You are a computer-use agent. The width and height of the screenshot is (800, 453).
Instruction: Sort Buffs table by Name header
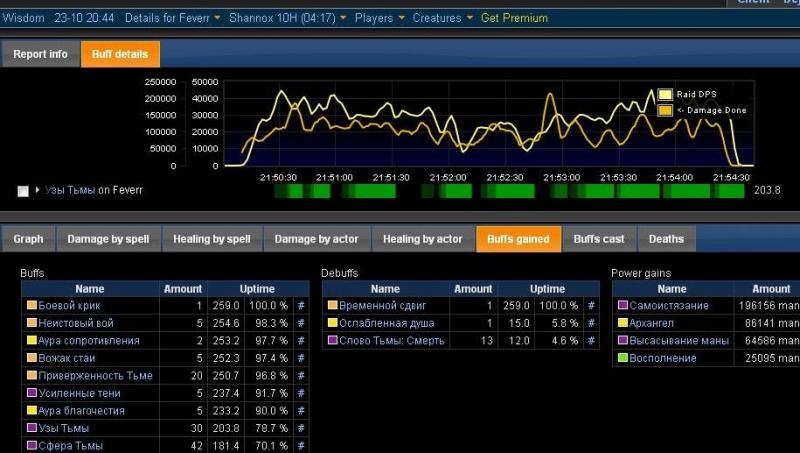tap(90, 289)
